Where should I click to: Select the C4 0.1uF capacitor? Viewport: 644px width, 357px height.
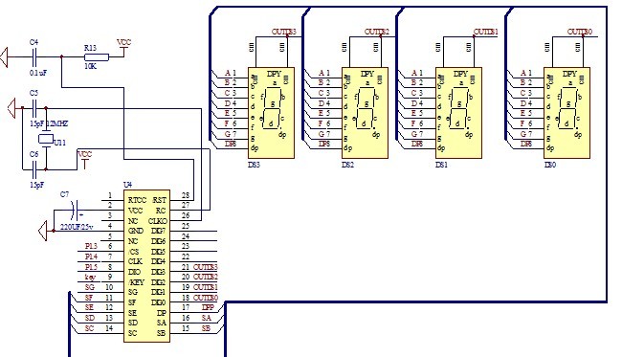click(x=34, y=57)
